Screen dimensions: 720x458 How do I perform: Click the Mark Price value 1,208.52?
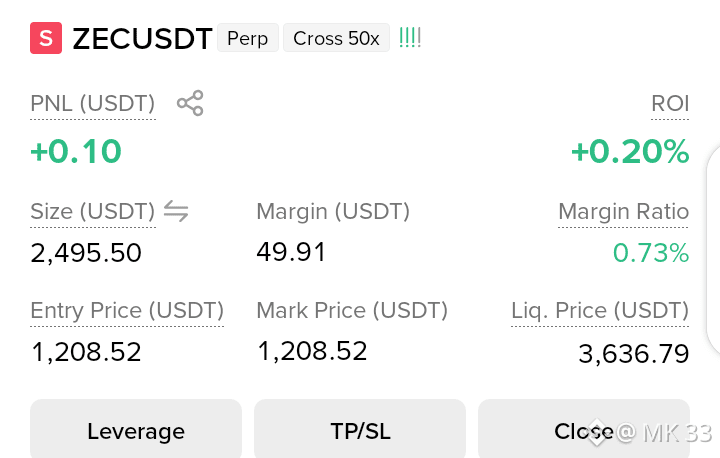(x=312, y=351)
